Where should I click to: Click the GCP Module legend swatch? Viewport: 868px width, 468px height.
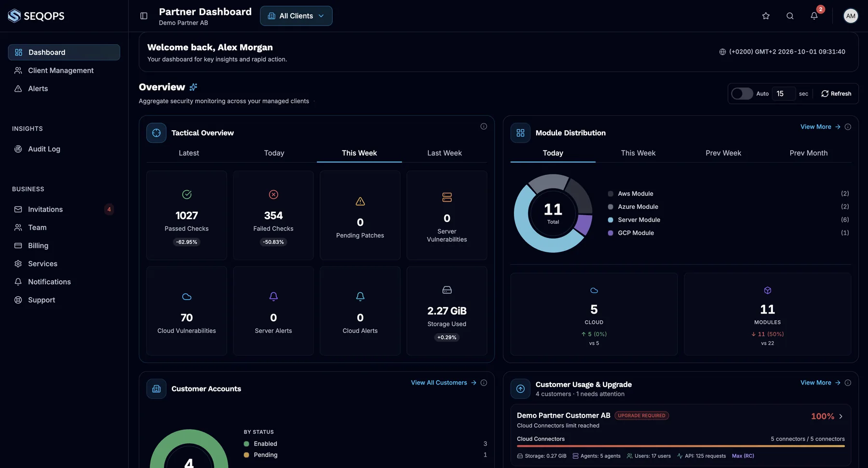(x=610, y=233)
